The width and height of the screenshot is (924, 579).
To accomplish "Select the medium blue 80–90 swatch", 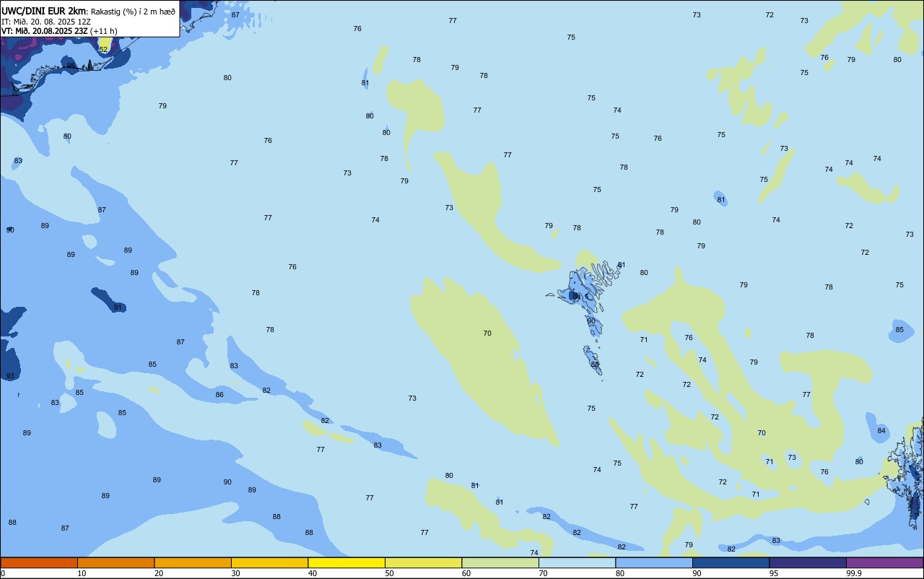I will click(x=654, y=562).
